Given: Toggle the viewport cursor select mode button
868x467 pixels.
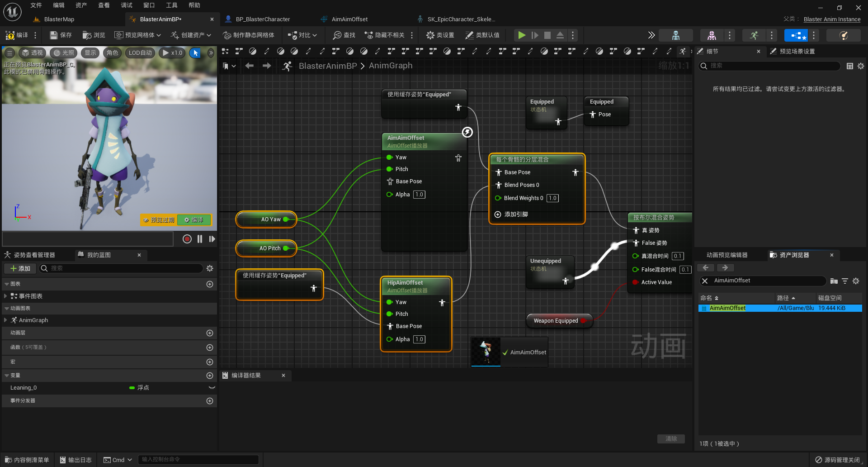Looking at the screenshot, I should tap(196, 53).
